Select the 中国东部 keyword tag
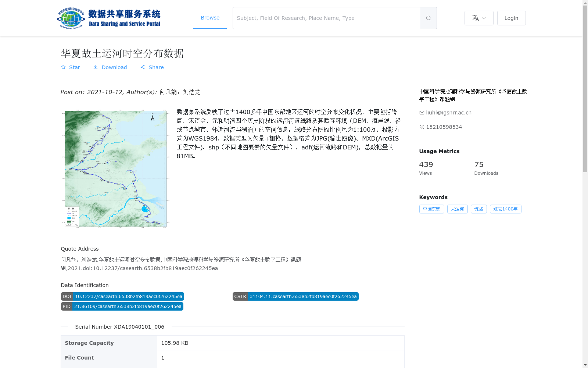 (431, 209)
